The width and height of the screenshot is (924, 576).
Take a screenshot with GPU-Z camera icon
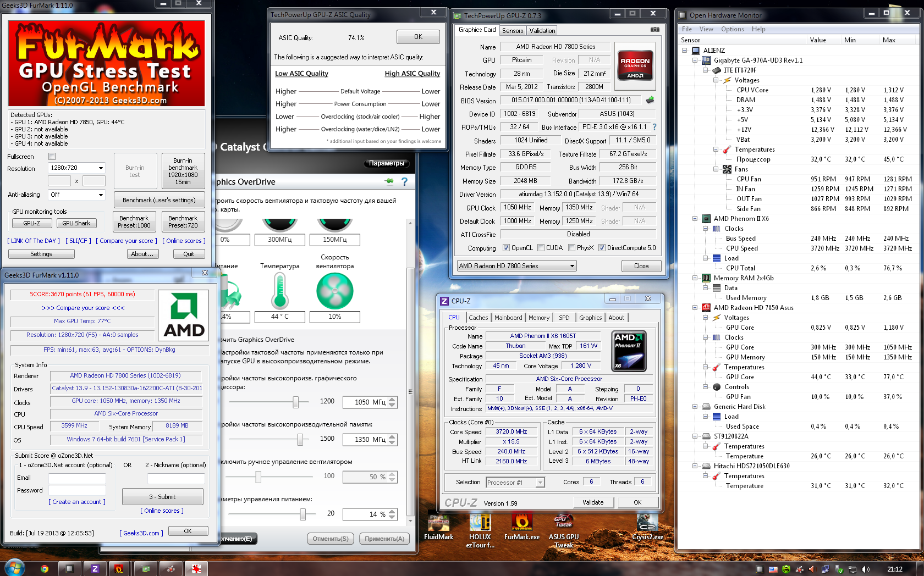[654, 30]
